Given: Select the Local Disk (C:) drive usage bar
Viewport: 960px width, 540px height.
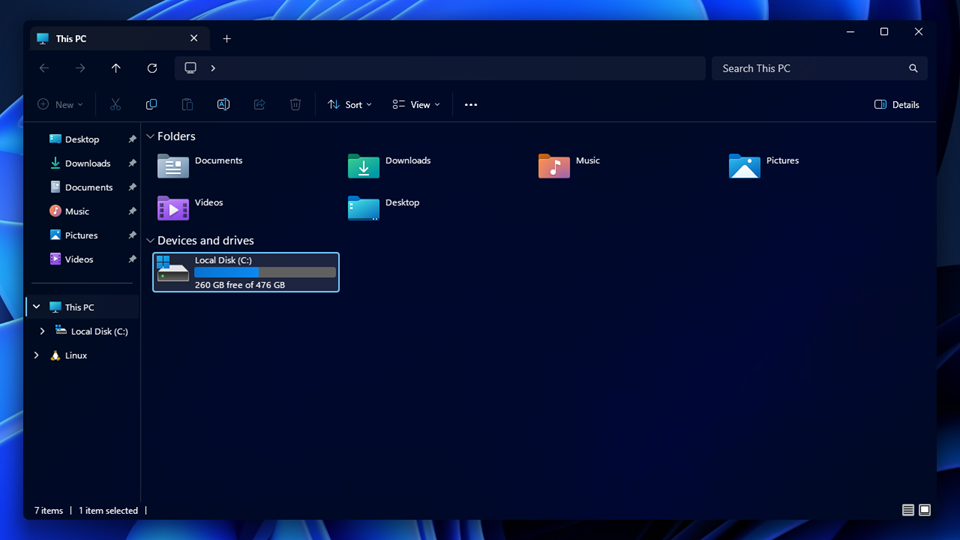Looking at the screenshot, I should coord(265,272).
